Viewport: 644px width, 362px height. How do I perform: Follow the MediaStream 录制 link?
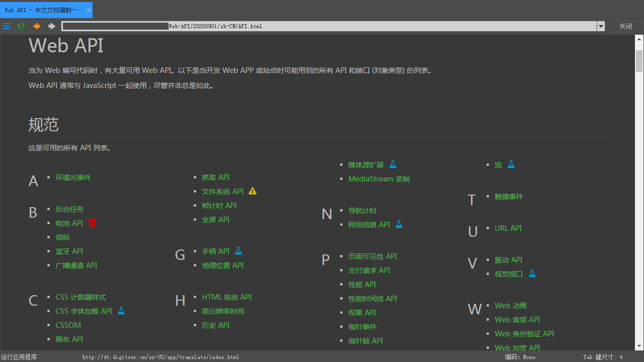378,179
